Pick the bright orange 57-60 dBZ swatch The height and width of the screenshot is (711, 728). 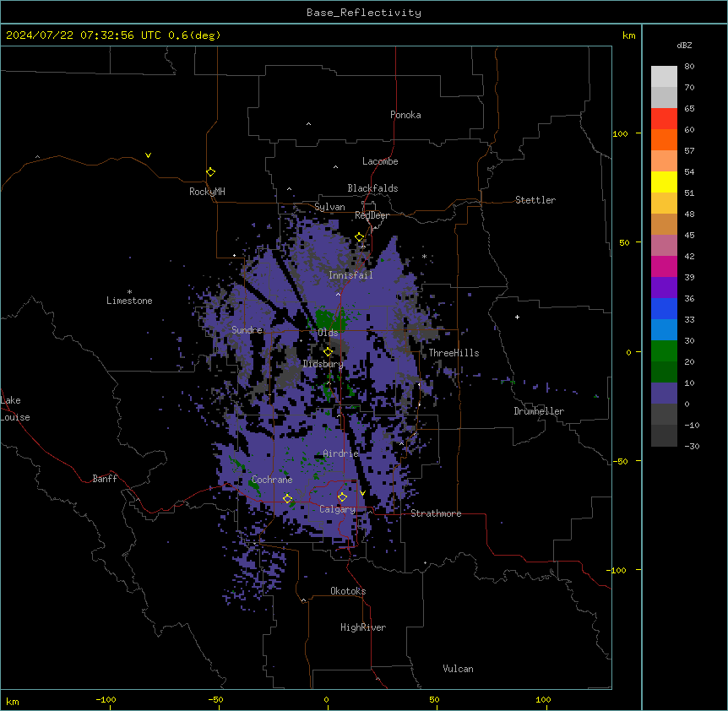pos(664,139)
